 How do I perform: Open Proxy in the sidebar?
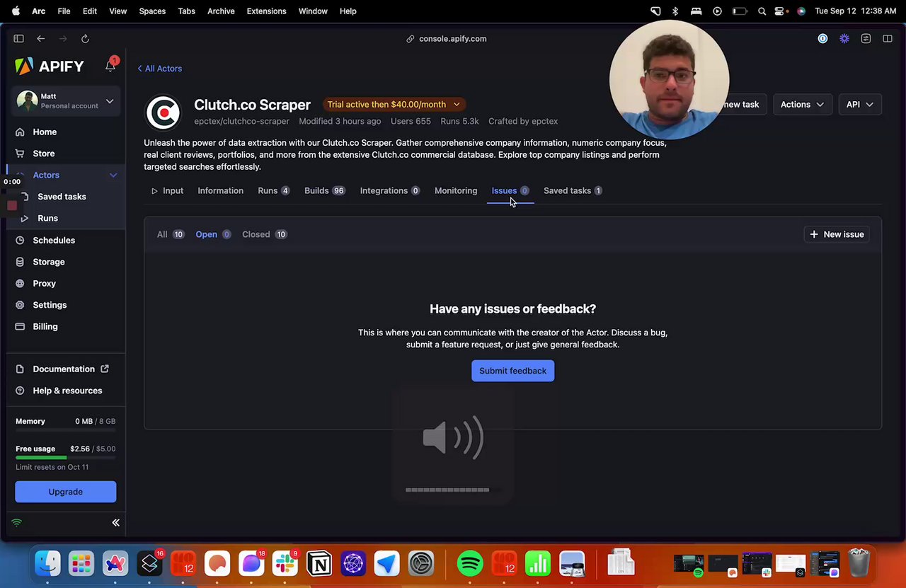click(x=44, y=284)
